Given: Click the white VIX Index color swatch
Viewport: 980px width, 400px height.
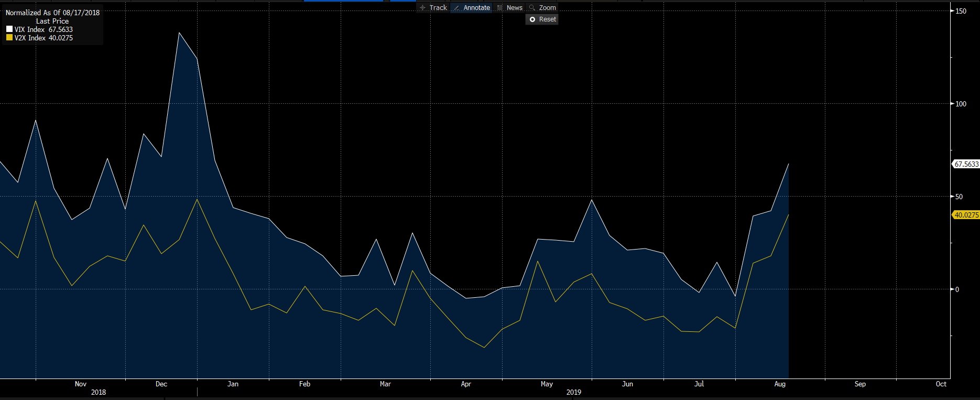Looking at the screenshot, I should tap(9, 29).
